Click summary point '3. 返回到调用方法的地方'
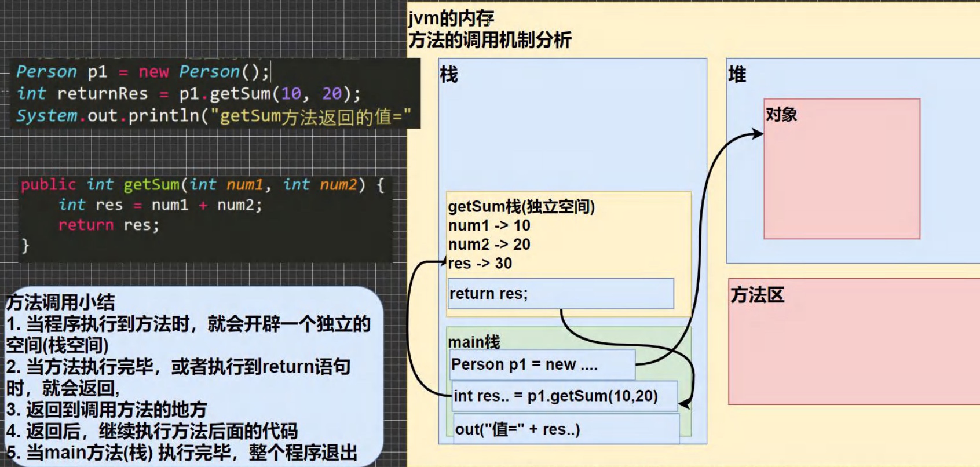Image resolution: width=980 pixels, height=467 pixels. tap(107, 410)
